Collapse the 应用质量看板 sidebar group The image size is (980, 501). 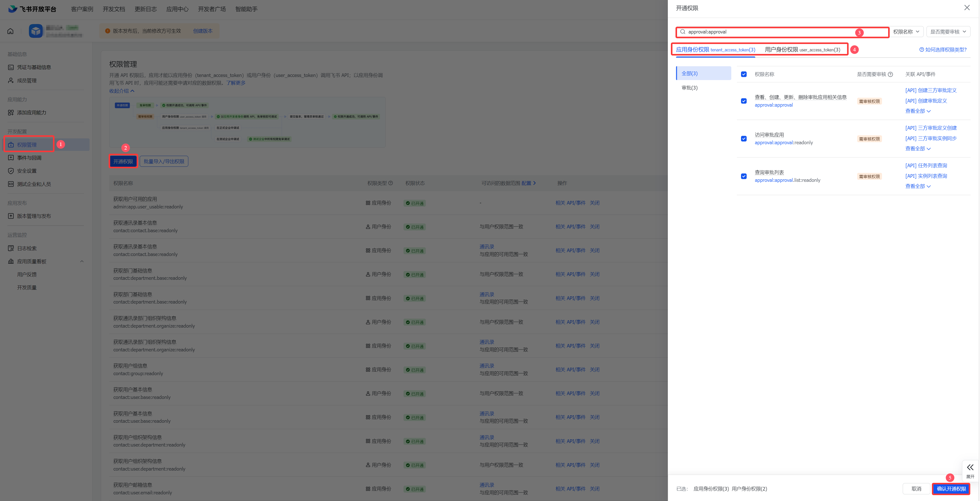coord(82,262)
